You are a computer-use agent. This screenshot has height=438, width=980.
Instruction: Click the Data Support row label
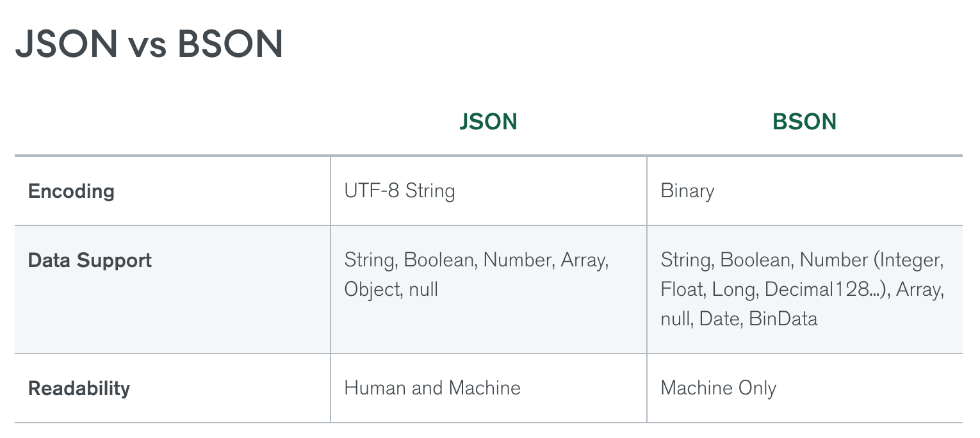[90, 261]
